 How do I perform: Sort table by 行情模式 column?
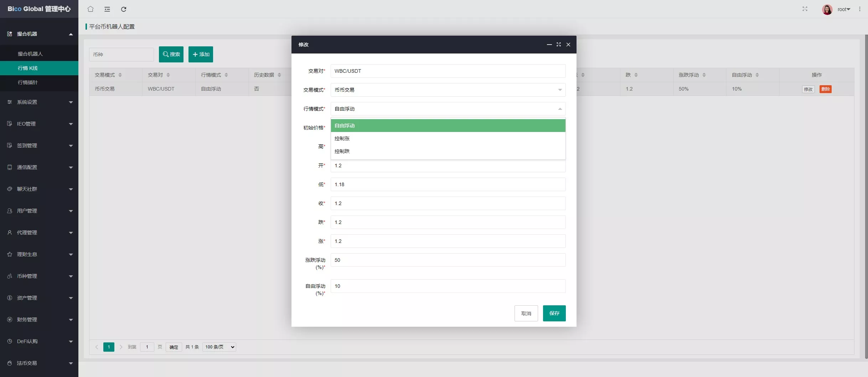pos(226,75)
